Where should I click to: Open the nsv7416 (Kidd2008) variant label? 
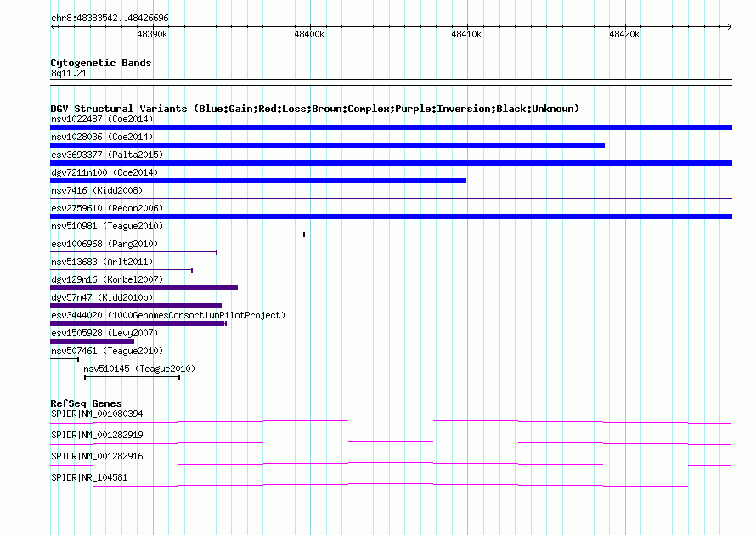coord(97,190)
